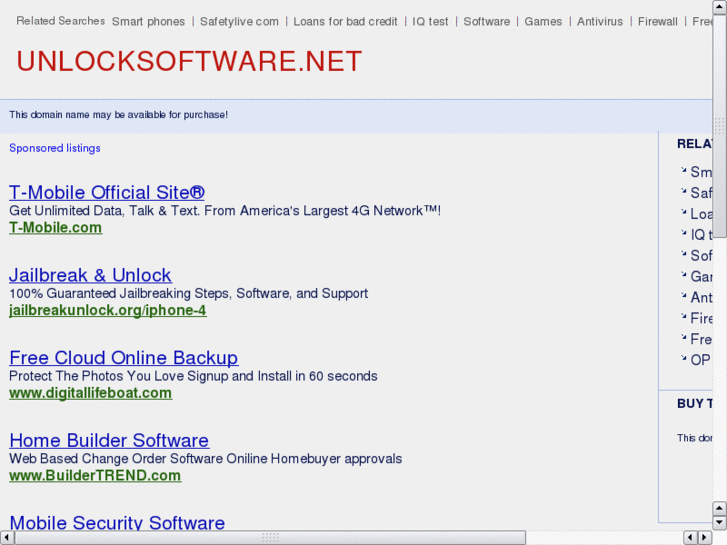Click the left-pointing arrow near bottom right
This screenshot has width=727, height=545.
click(x=690, y=538)
